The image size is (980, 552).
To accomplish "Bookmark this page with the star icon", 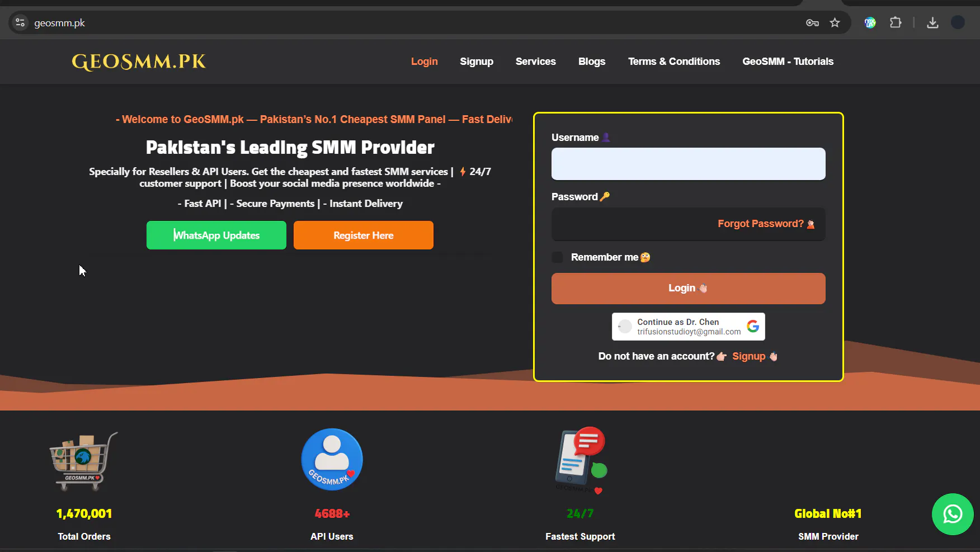I will click(x=835, y=22).
